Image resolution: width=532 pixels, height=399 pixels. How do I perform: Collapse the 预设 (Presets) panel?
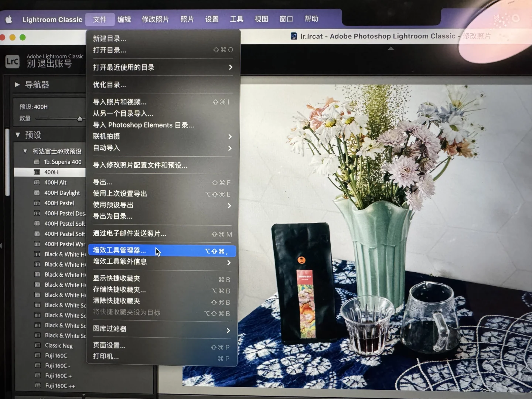18,135
